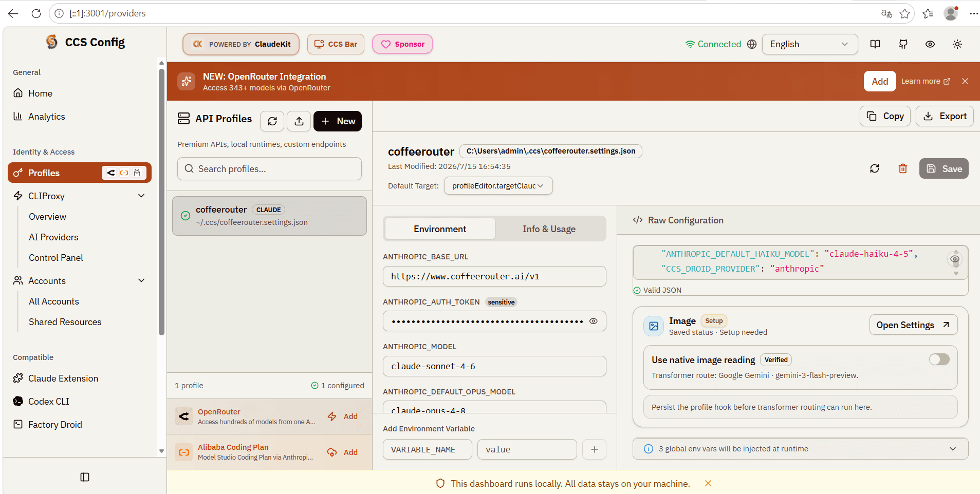Viewport: 980px width, 494px height.
Task: Export the profile configuration
Action: 945,116
